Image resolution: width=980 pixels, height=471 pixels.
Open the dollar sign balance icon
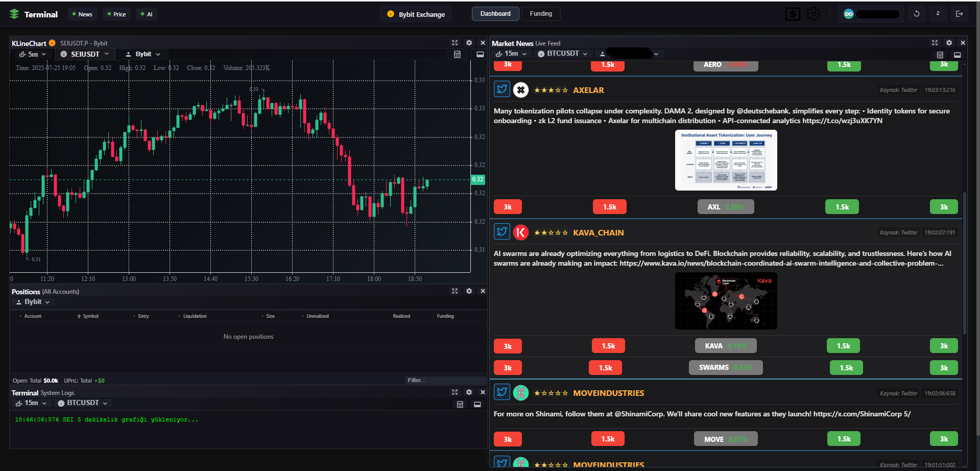pos(793,14)
